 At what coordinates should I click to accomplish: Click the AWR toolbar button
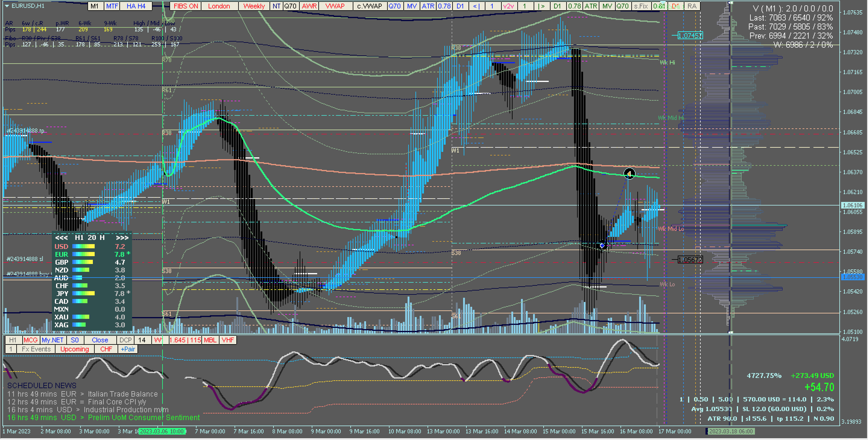point(309,6)
